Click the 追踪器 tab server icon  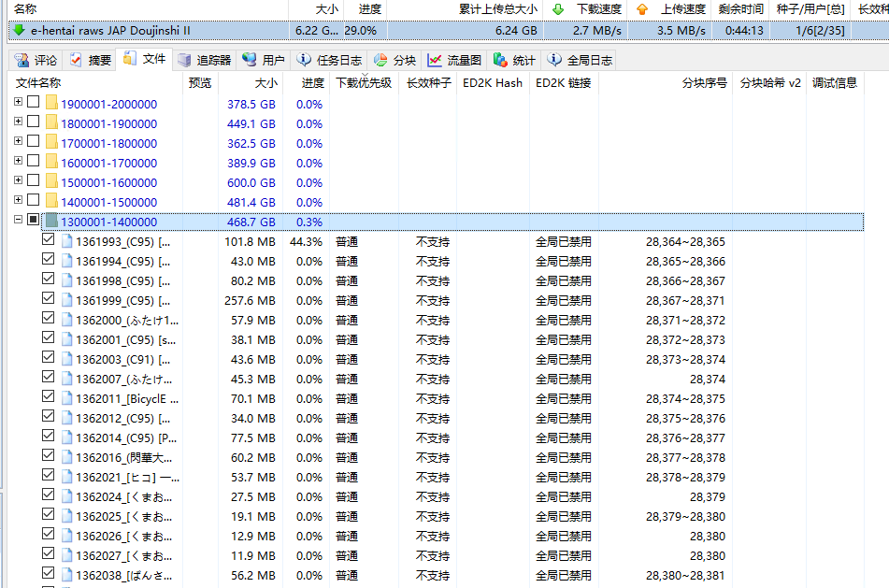(184, 61)
